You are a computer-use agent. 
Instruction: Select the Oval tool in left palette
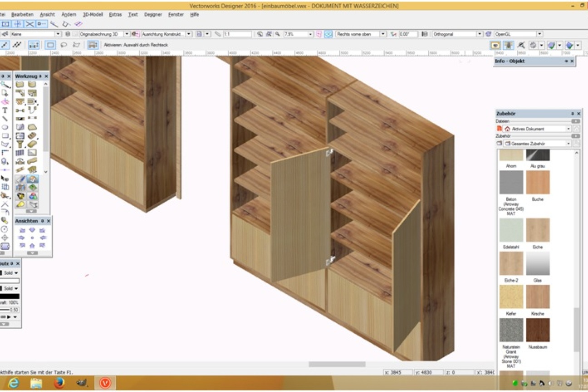click(x=5, y=127)
